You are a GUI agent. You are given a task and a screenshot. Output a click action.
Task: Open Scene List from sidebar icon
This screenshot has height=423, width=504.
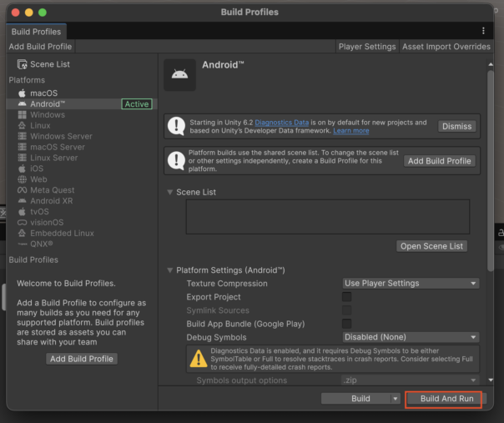coord(23,64)
